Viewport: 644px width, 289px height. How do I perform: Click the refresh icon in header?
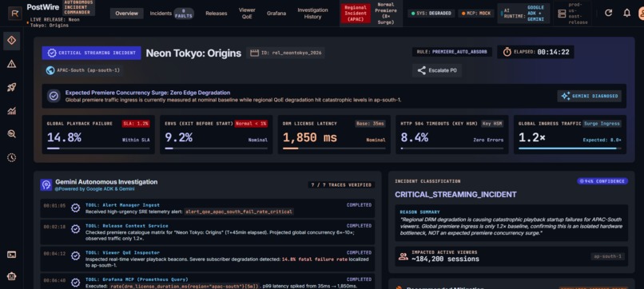click(609, 13)
